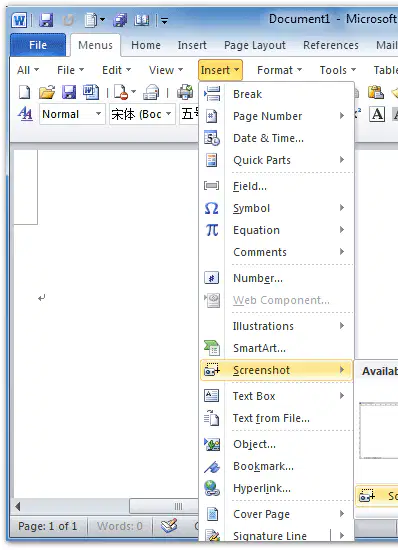Click the Quick Parts icon
Viewport: 398px width, 550px height.
pyautogui.click(x=211, y=160)
